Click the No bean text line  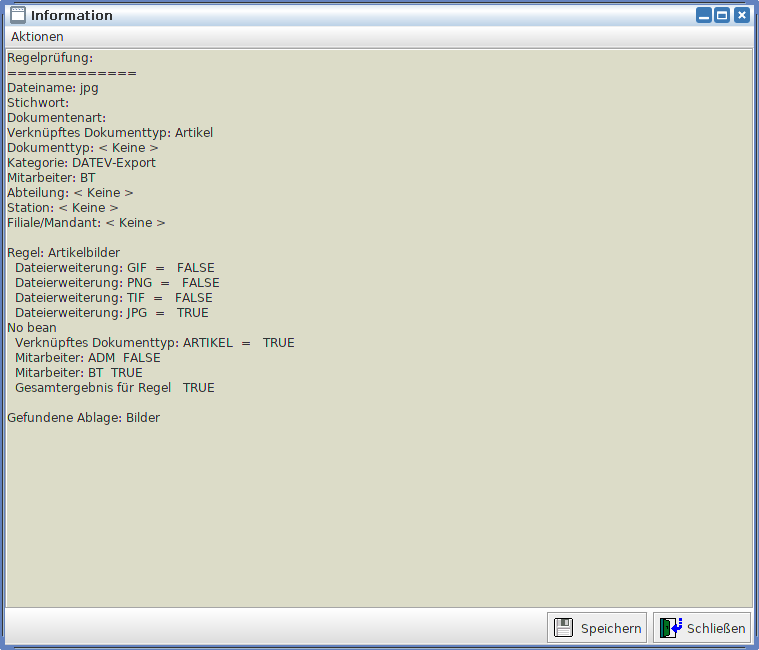(32, 328)
